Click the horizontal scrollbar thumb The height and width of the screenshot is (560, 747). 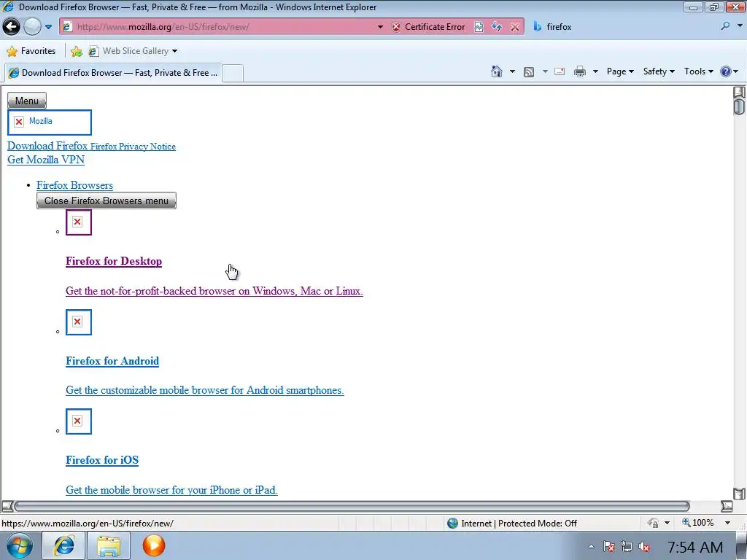(x=352, y=506)
